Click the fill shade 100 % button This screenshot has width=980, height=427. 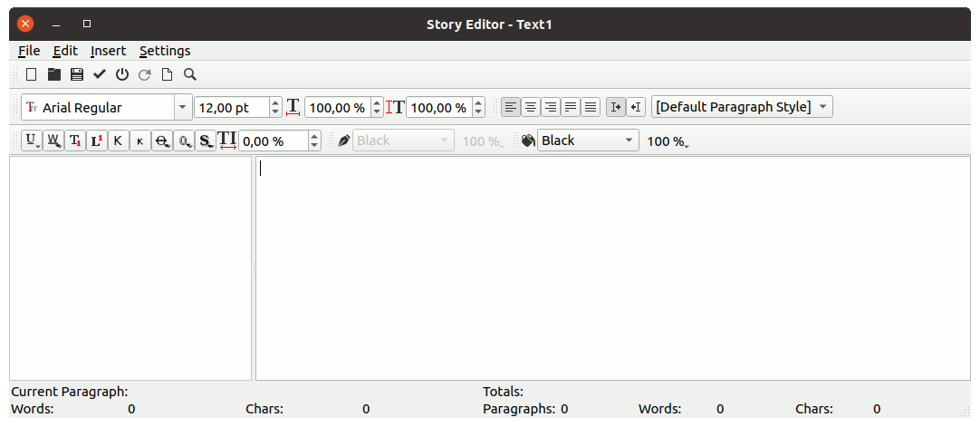[667, 141]
